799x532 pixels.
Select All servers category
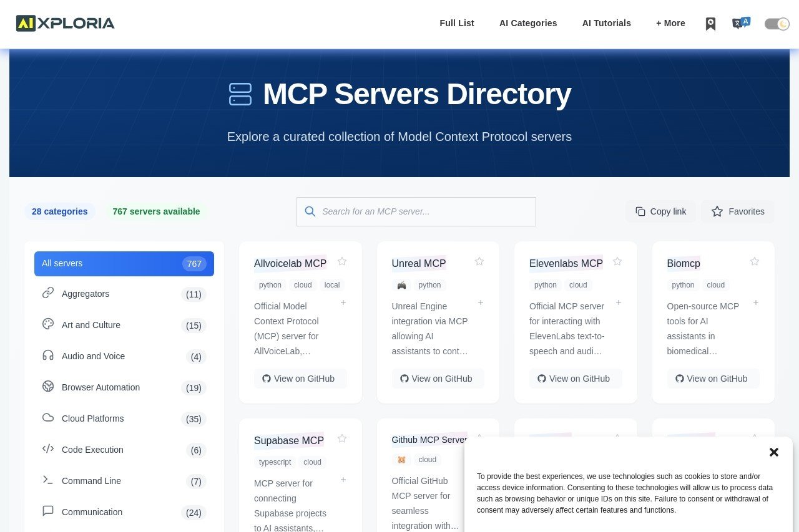124,264
